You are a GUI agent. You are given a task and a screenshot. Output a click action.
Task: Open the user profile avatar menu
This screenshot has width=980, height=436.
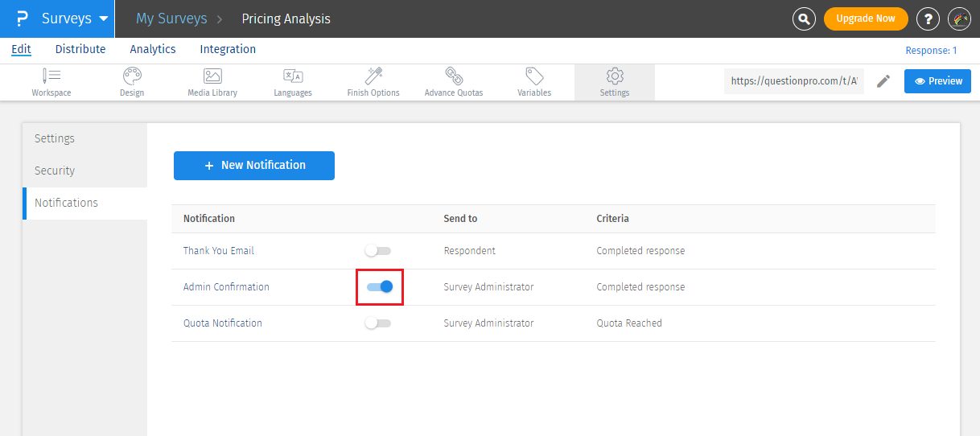[x=960, y=19]
